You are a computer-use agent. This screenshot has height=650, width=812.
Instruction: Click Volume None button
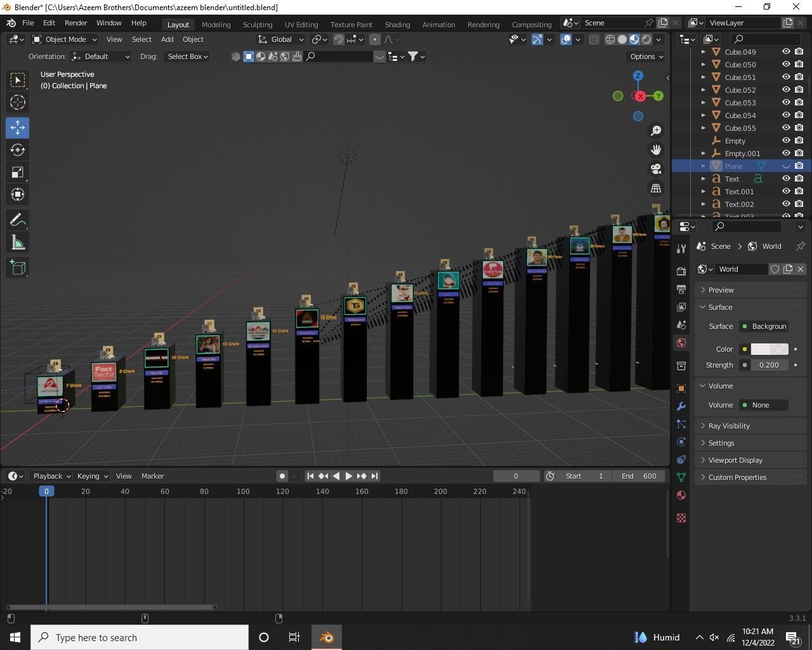(x=764, y=405)
